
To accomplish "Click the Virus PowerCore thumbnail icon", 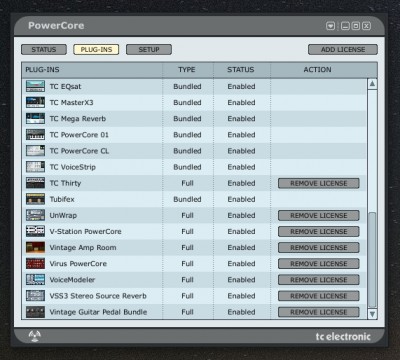I will (35, 263).
